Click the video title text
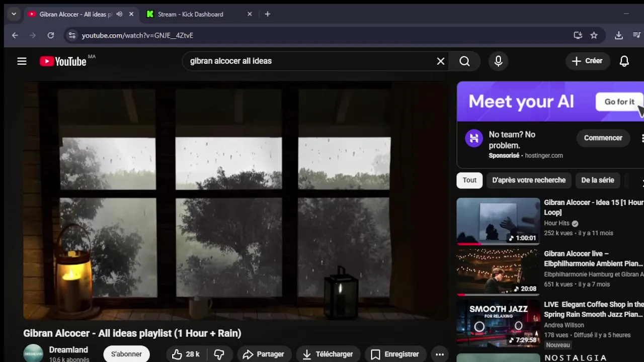 click(132, 333)
